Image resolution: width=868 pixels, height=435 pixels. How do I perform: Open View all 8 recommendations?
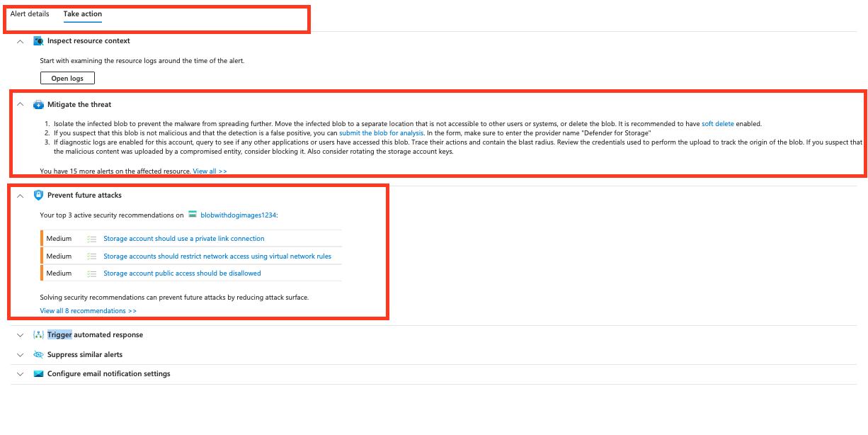pos(88,310)
